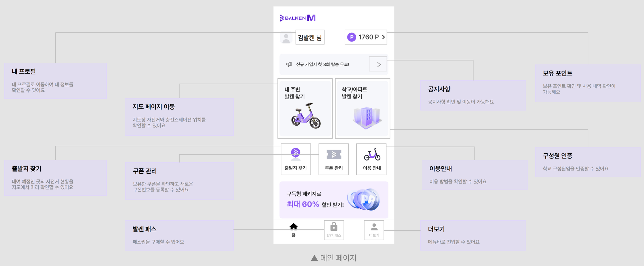The image size is (644, 266).
Task: Tap the 3D coin graphic on the banner
Action: (364, 200)
